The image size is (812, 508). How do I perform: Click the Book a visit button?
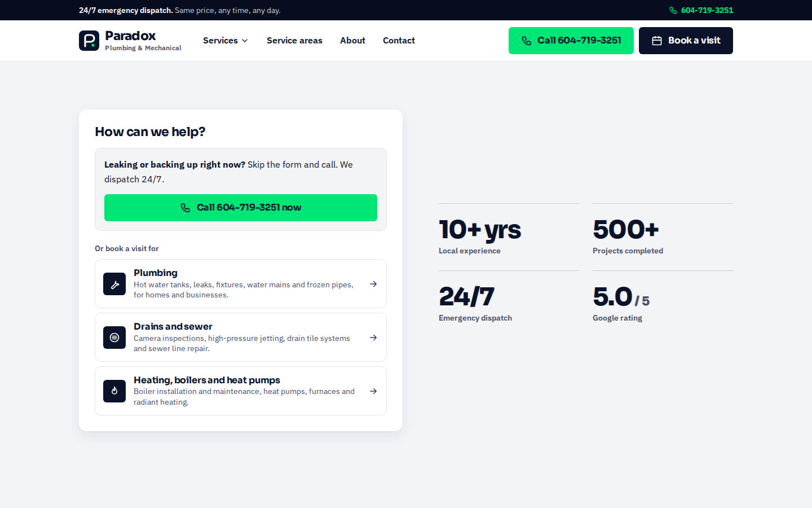point(686,41)
